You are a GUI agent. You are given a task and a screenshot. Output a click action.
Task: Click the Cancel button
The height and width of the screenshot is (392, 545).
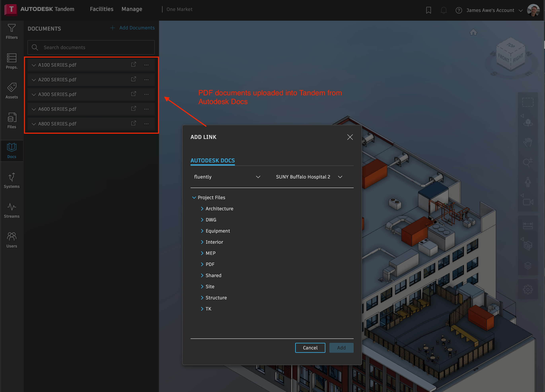[310, 347]
